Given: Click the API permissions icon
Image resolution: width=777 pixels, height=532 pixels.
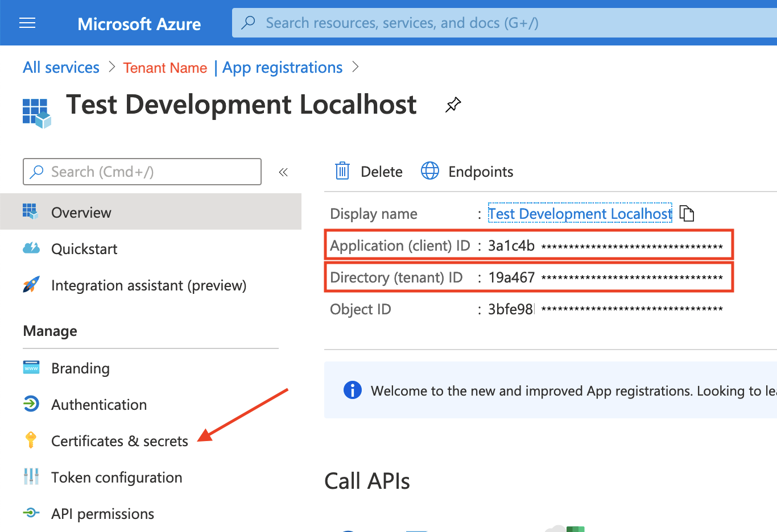Looking at the screenshot, I should 31,513.
